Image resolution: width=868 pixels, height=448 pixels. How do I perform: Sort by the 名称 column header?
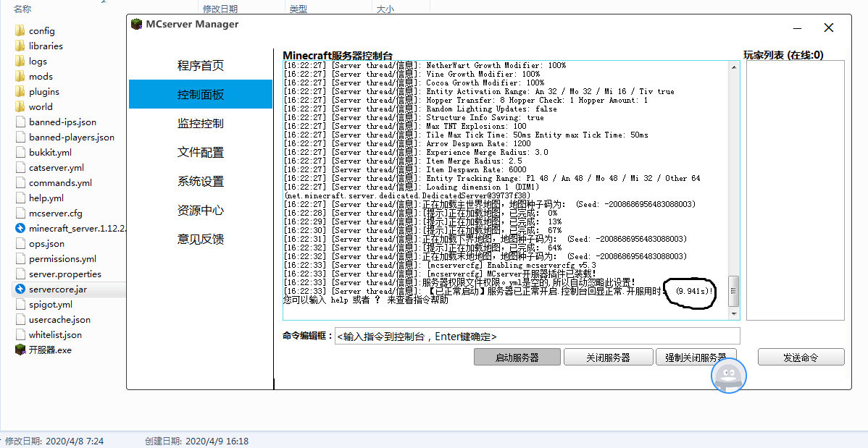click(22, 9)
